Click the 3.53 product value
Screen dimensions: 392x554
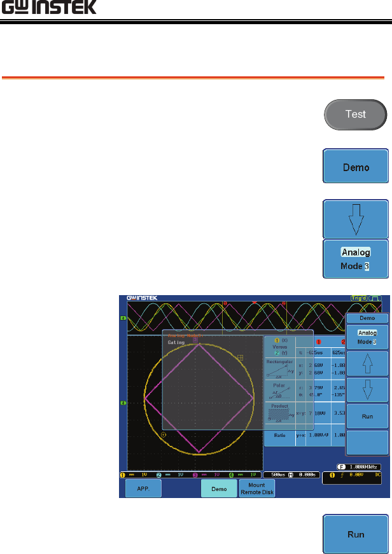pos(340,413)
